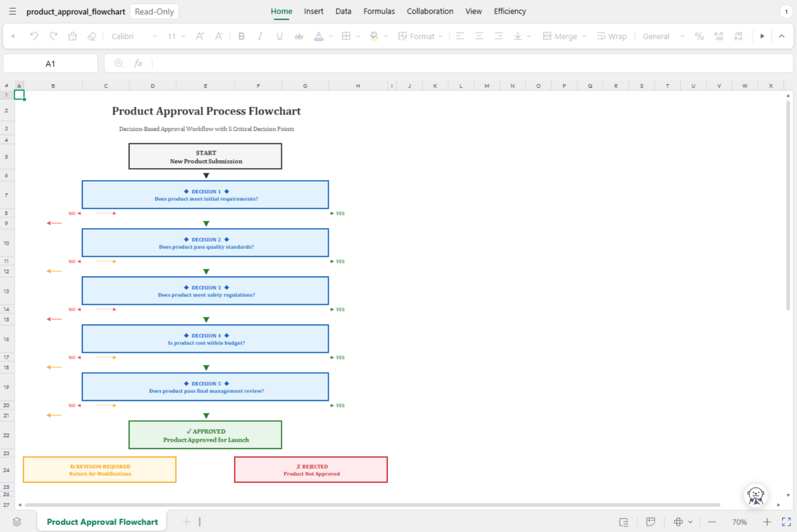Click the status bar comment sheet icon
This screenshot has height=532, width=797.
pyautogui.click(x=651, y=522)
